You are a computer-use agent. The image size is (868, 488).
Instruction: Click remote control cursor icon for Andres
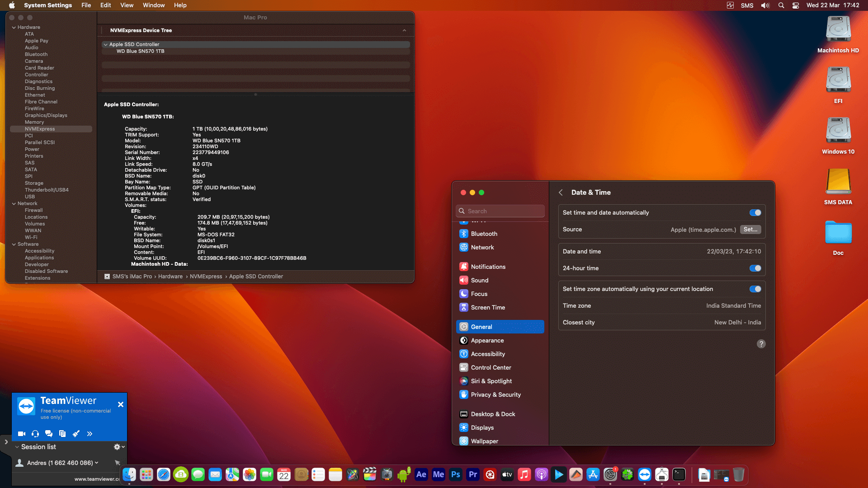[x=118, y=463]
